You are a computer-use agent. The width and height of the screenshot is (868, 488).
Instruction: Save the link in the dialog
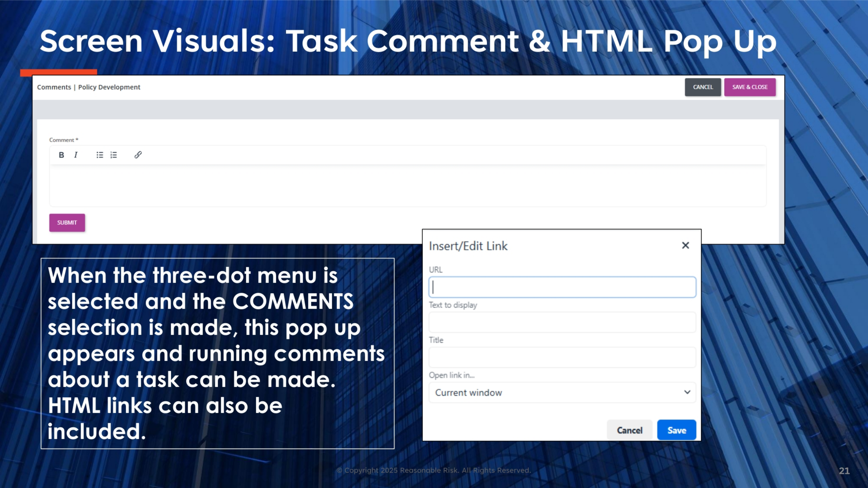pos(676,430)
